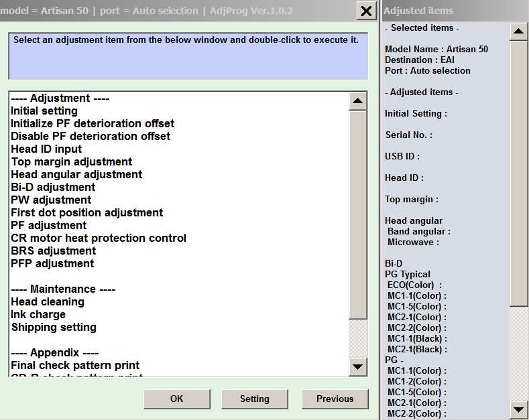
Task: Click the adjustment list scrollbar thumb
Action: (357, 215)
